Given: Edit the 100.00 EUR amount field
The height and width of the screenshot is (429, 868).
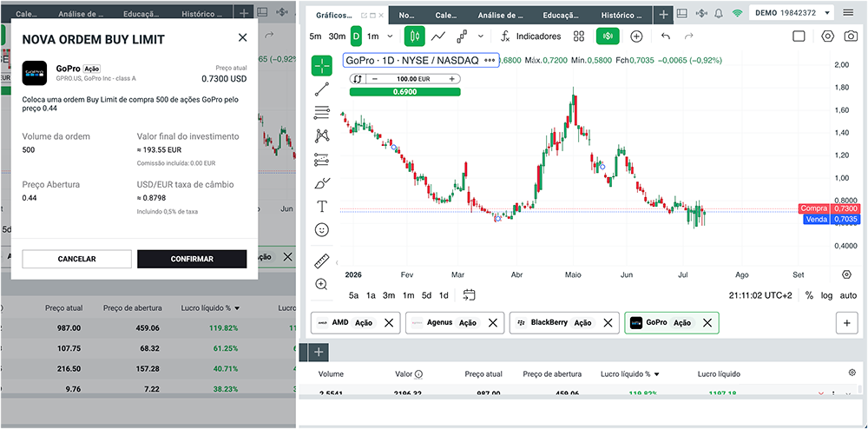Looking at the screenshot, I should pos(413,79).
